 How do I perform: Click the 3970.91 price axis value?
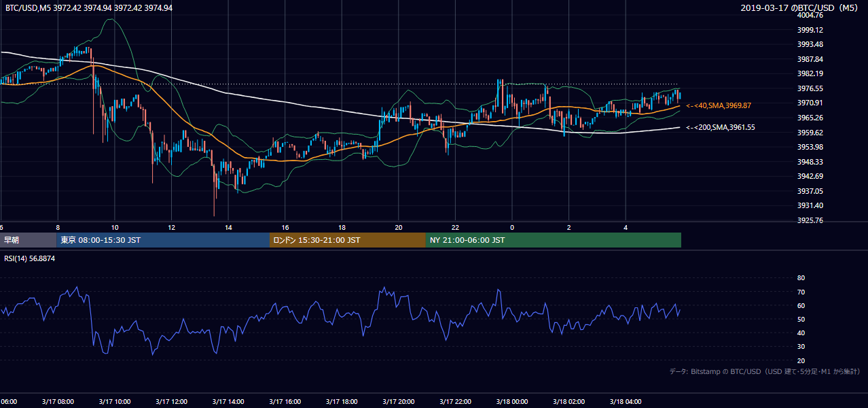[810, 103]
